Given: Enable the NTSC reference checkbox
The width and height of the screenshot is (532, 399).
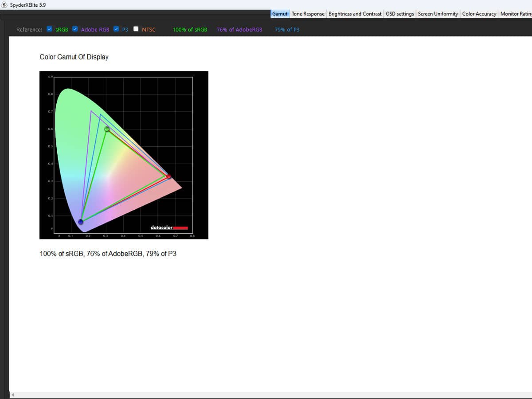Looking at the screenshot, I should [x=136, y=29].
